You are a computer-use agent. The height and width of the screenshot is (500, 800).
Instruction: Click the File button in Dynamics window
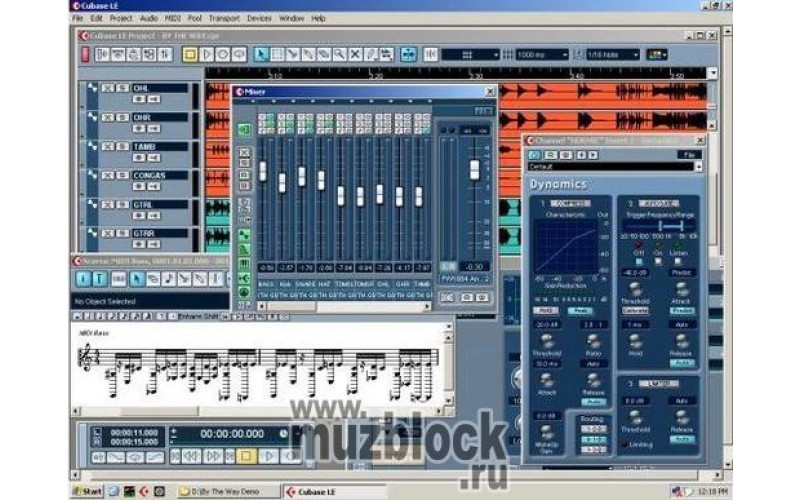click(x=688, y=155)
